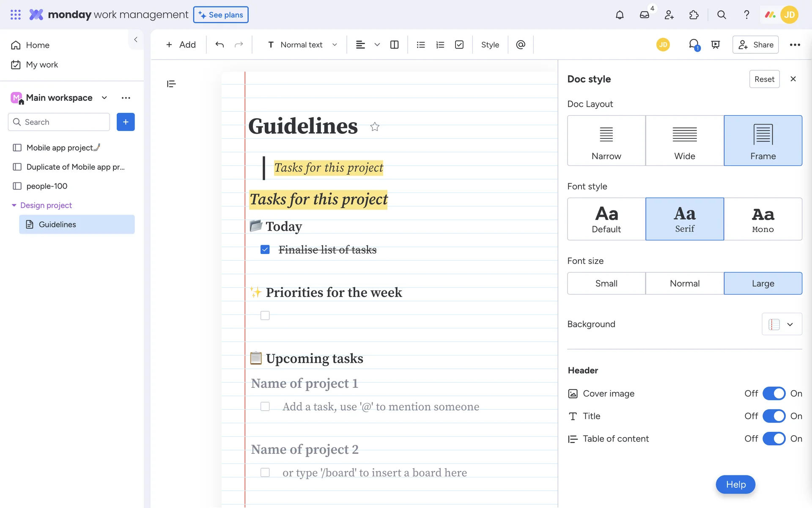
Task: Click the invite members icon
Action: coord(669,15)
